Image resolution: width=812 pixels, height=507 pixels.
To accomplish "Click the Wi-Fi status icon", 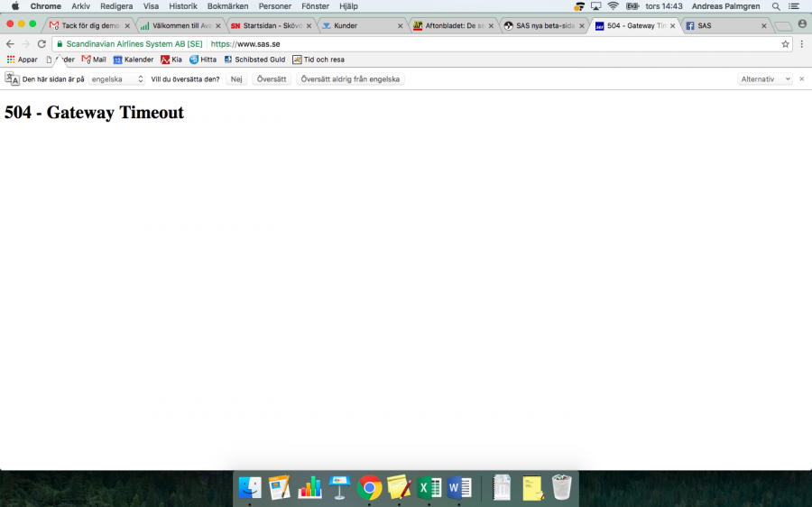I will click(x=614, y=6).
